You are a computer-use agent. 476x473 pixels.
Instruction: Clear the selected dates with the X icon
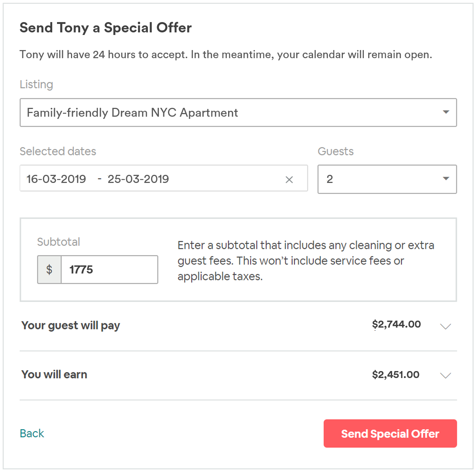289,180
